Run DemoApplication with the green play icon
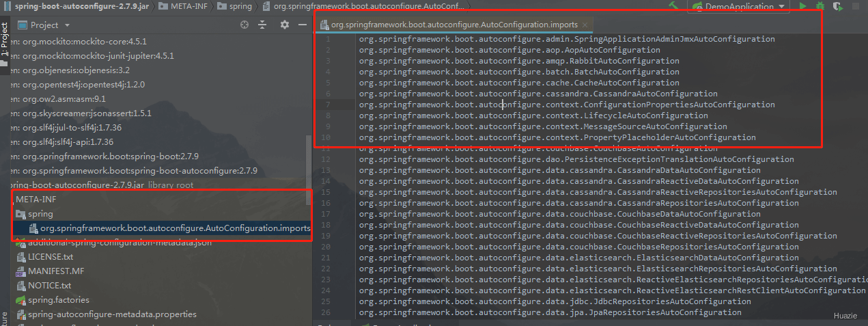 click(803, 6)
